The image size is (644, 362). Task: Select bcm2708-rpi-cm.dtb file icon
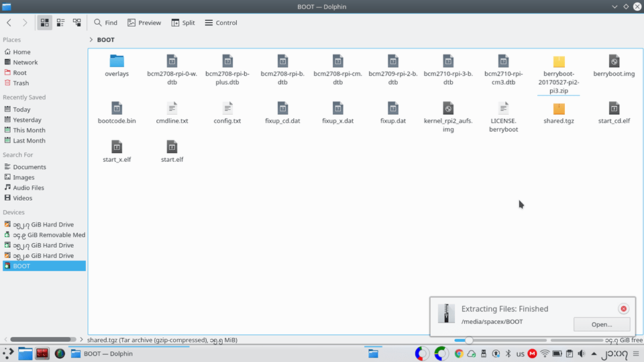coord(337,61)
